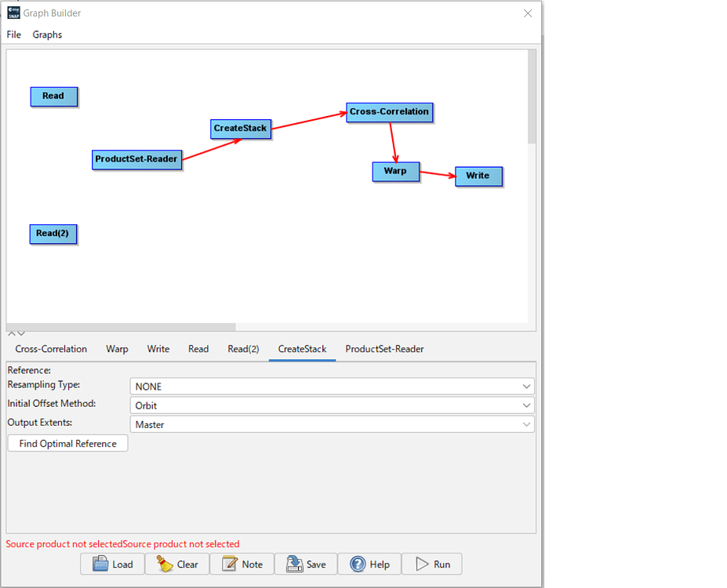Open the File menu

[x=13, y=34]
